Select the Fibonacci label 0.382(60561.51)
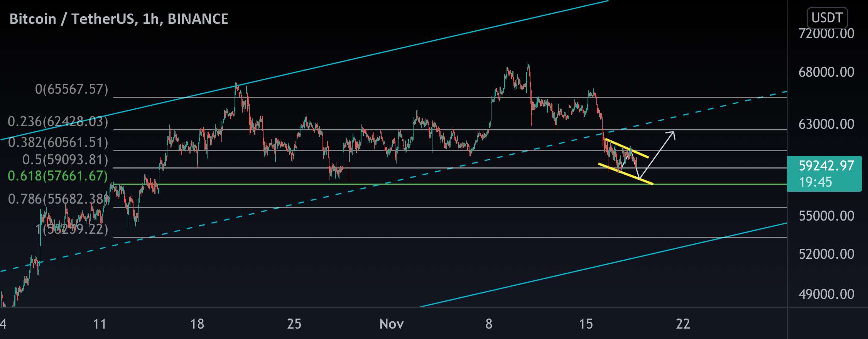 pos(58,143)
